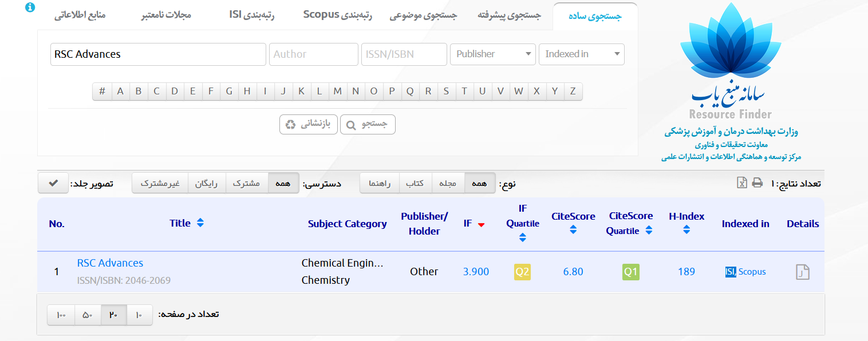Sort by IF red arrow

pos(481,225)
